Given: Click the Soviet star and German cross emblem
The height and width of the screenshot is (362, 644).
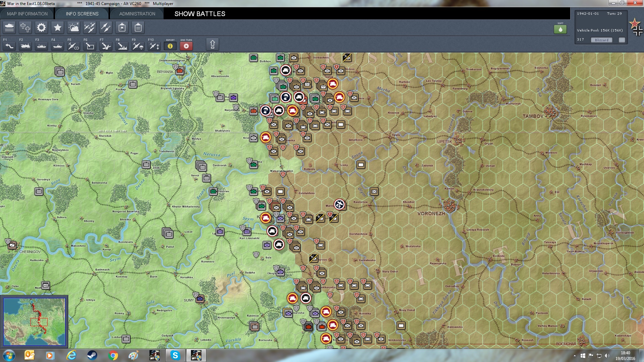Looking at the screenshot, I should 636,27.
